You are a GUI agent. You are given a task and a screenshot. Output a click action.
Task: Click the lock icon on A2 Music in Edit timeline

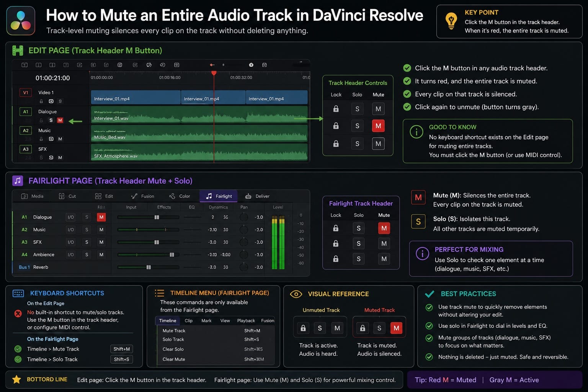[41, 139]
